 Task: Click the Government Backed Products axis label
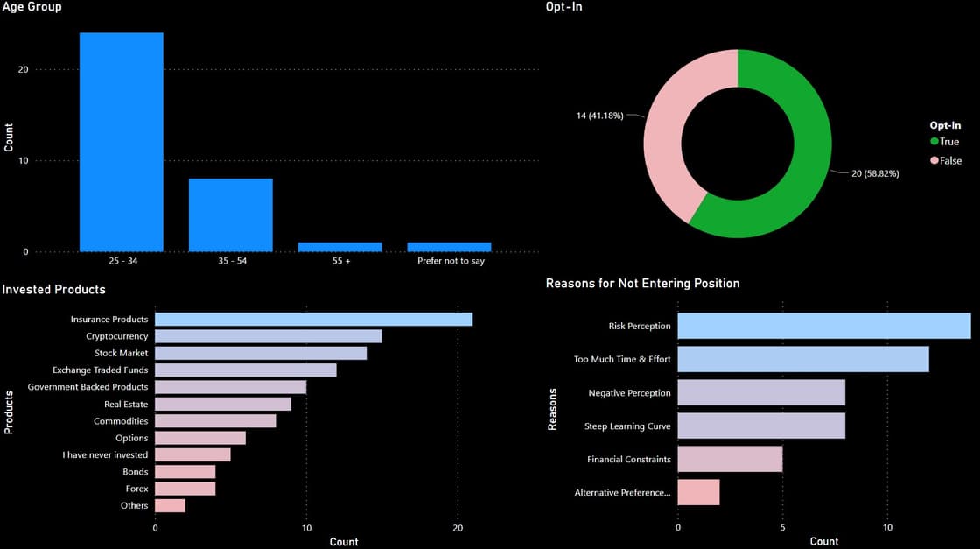(x=87, y=387)
